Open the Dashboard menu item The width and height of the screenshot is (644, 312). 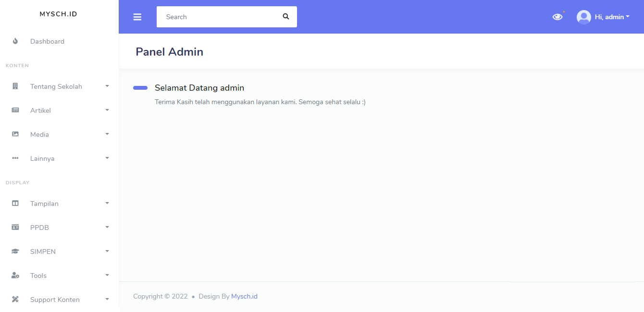pyautogui.click(x=60, y=41)
